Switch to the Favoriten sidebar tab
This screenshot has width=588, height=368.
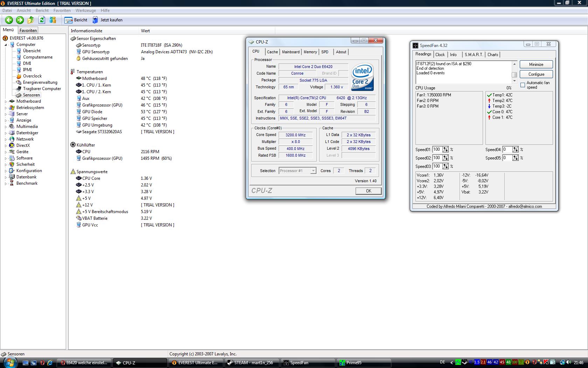click(x=28, y=30)
